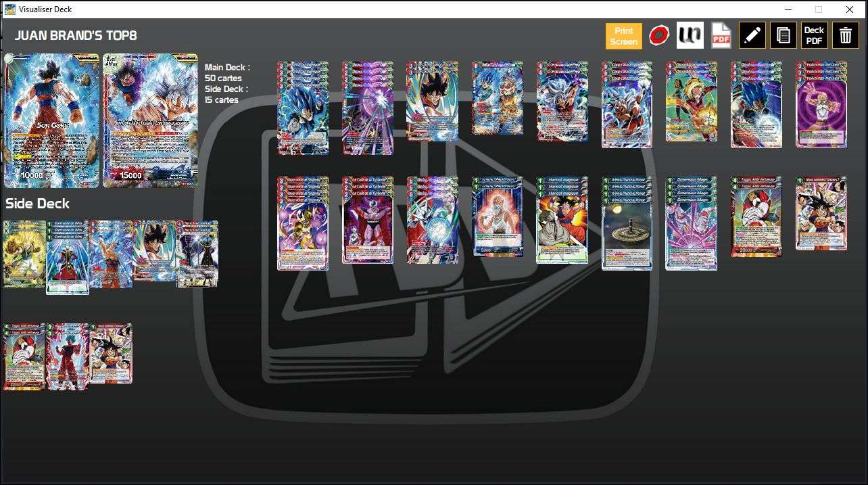Select the Son Goku leader card
The image size is (868, 485).
51,122
